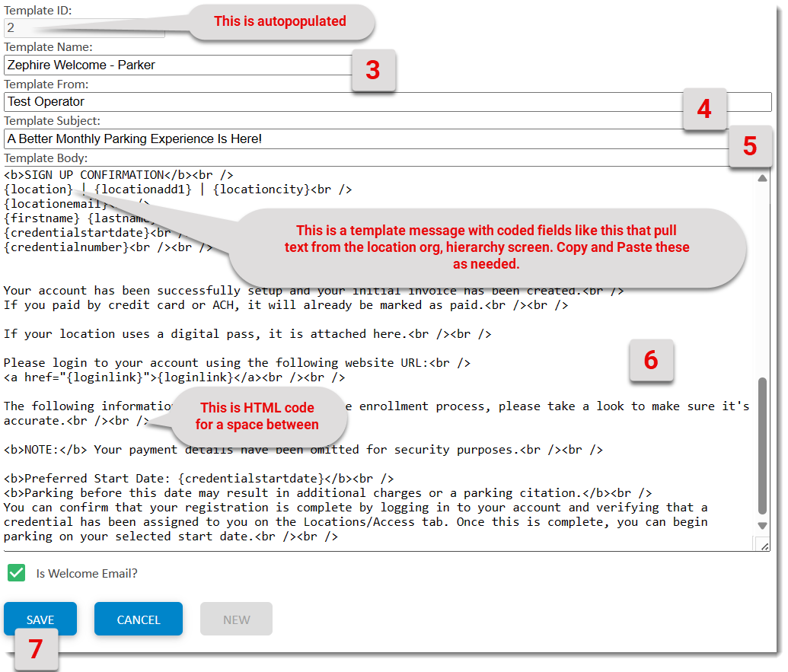Click the "parking on your selected start date" line
788x672 pixels.
171,537
